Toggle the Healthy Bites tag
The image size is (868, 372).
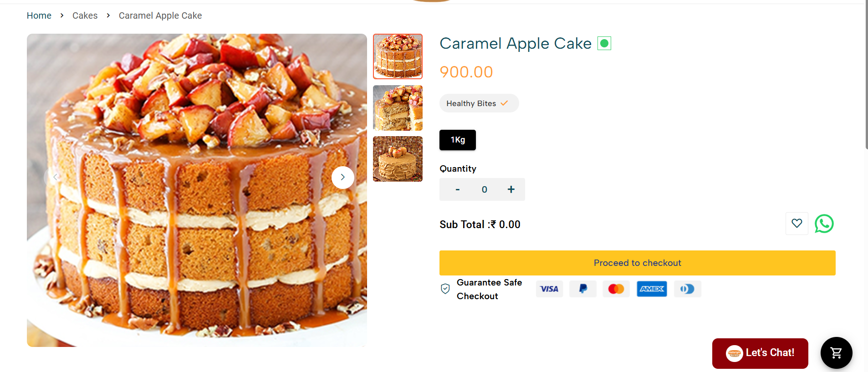(479, 103)
